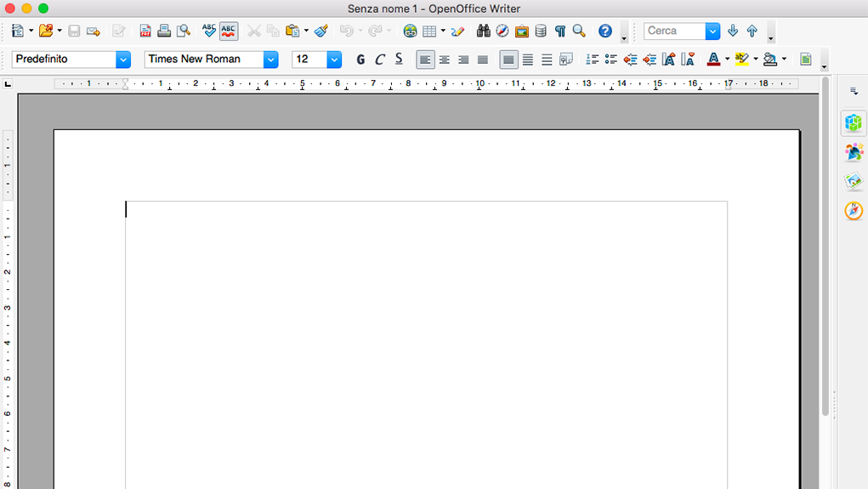Expand the Open file recent-documents arrow
868x489 pixels.
[60, 31]
